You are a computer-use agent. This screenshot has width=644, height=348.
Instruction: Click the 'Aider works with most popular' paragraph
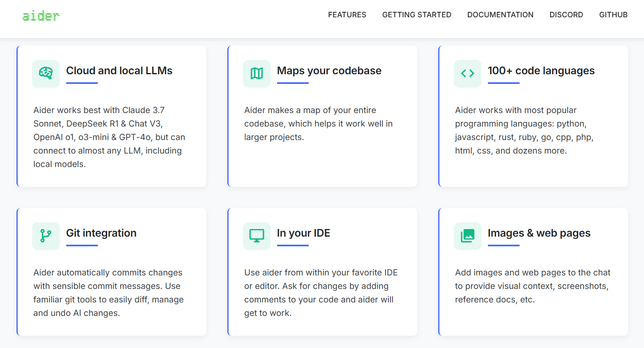525,130
